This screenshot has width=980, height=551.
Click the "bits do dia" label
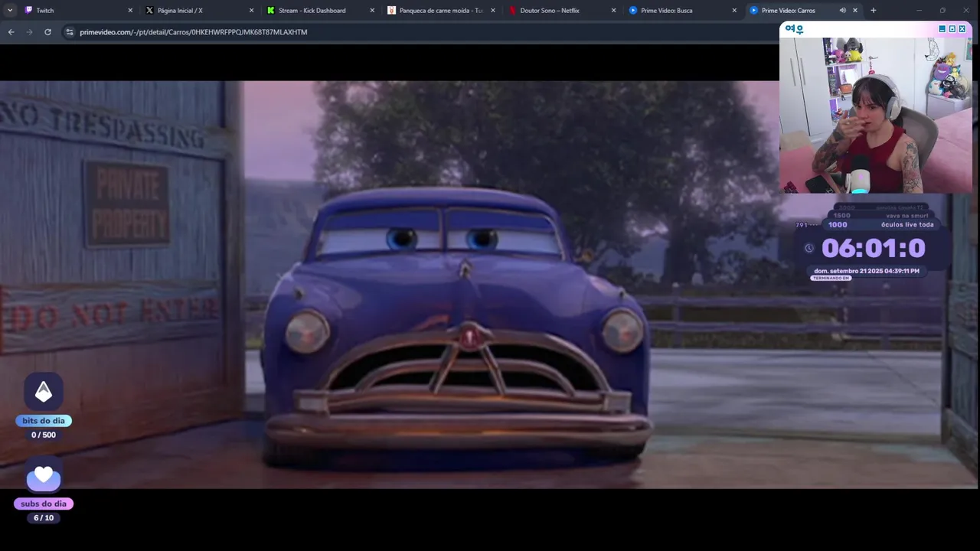pyautogui.click(x=44, y=421)
